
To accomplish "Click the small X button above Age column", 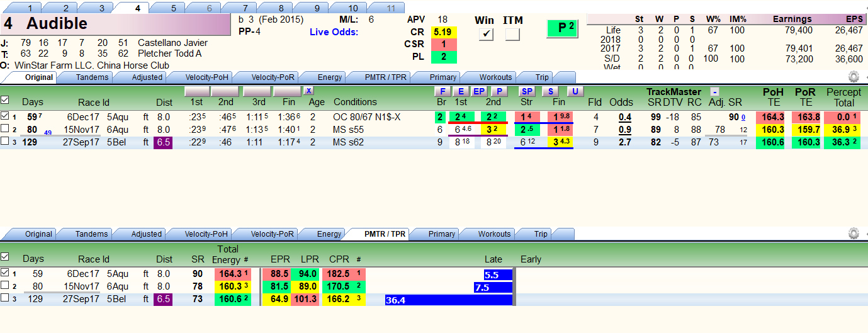I will coord(308,91).
